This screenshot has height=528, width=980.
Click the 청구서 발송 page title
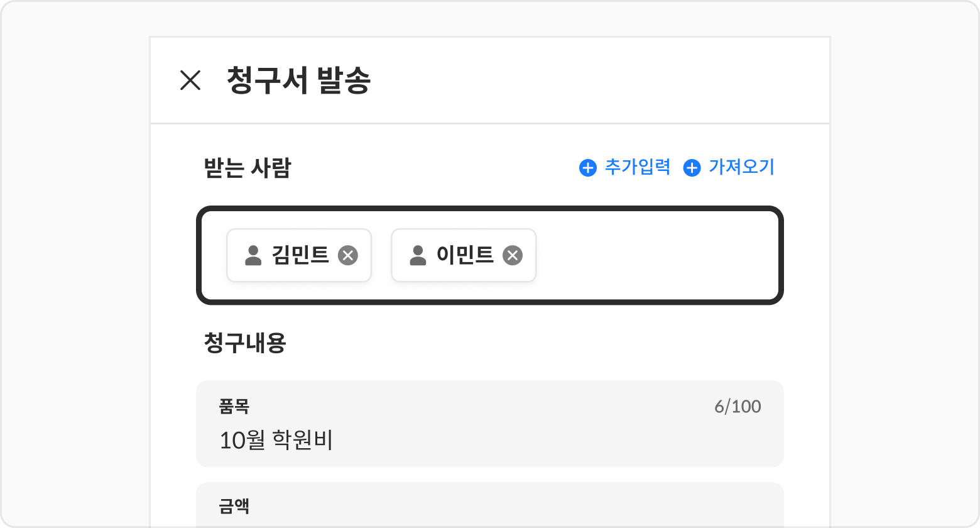click(298, 80)
